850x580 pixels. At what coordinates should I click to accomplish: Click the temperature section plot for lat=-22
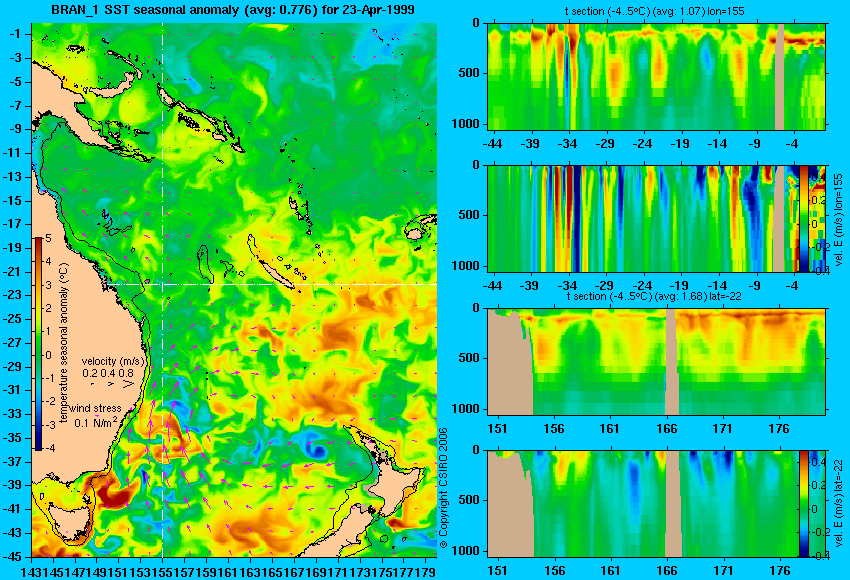click(656, 362)
